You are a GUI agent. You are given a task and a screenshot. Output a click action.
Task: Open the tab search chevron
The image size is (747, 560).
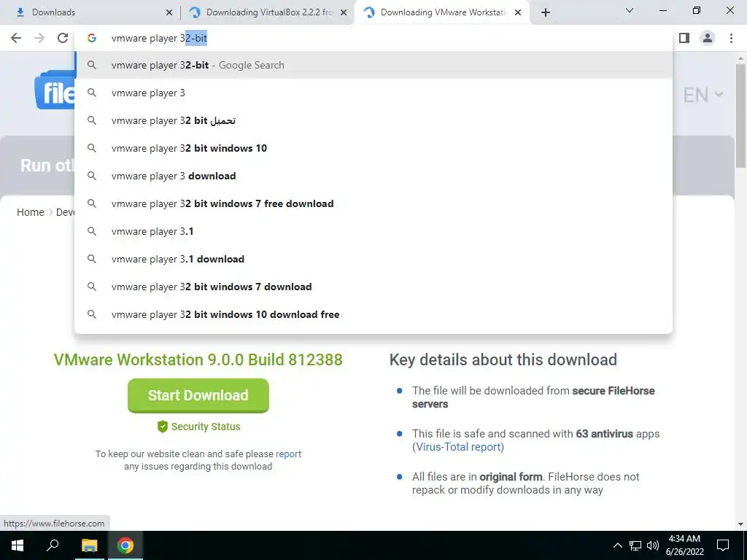tap(630, 10)
